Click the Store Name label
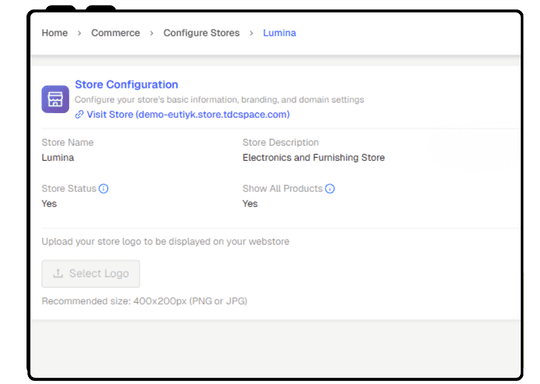This screenshot has width=540, height=384. tap(68, 143)
